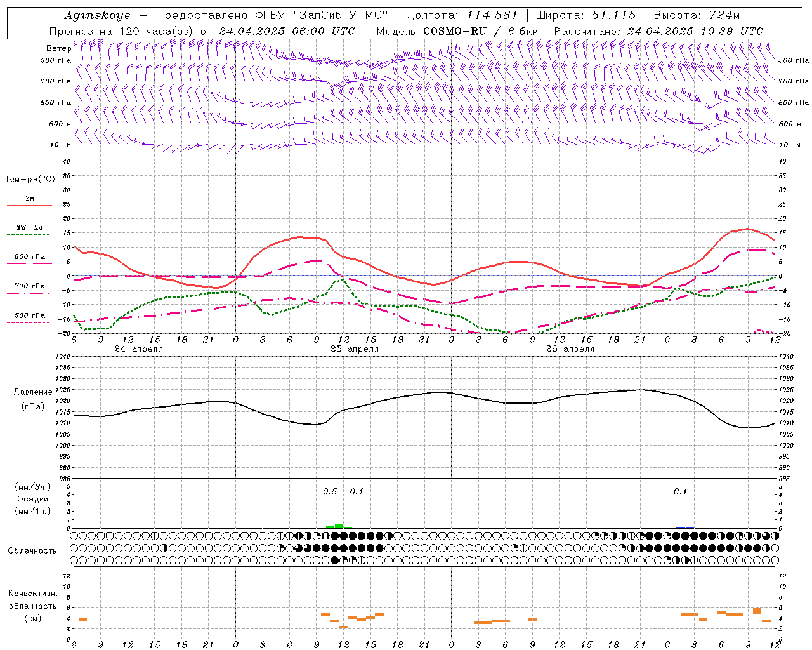
Task: Click the (км) unit label for convective cloud
Action: (32, 618)
